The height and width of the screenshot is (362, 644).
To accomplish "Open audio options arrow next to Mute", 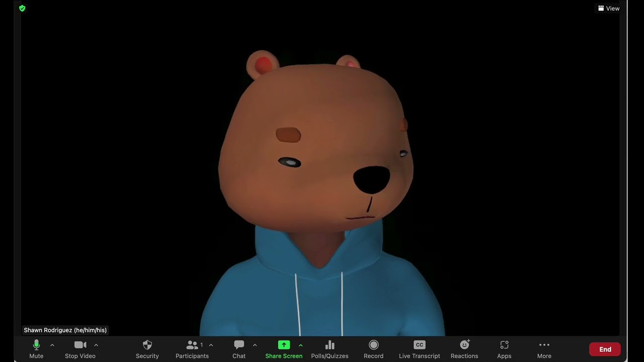I will tap(52, 345).
